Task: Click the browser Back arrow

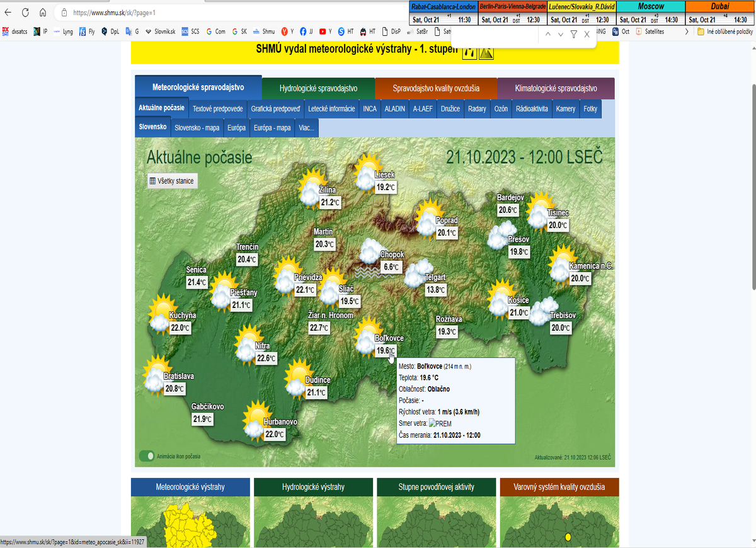Action: pos(8,13)
